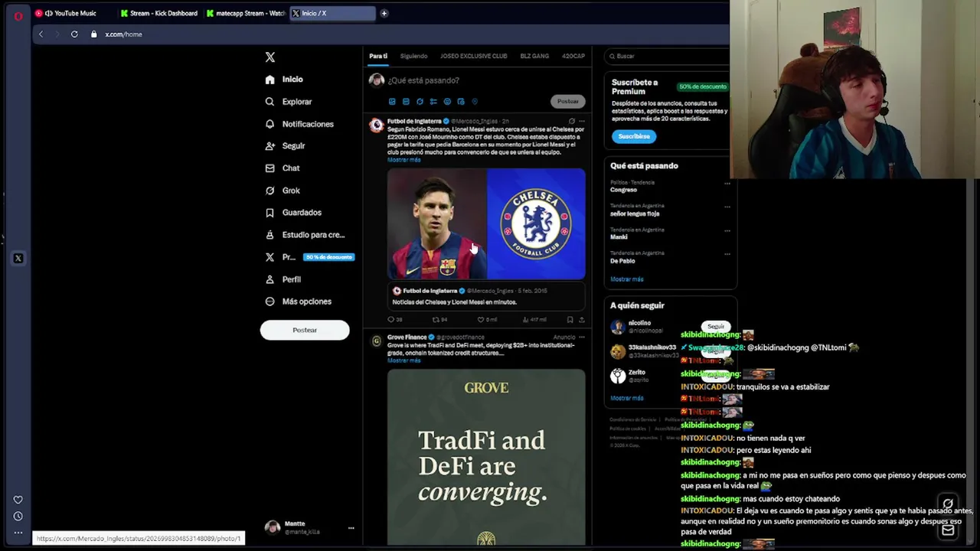Click Mostrar más under Qué está pasando
This screenshot has height=551, width=980.
tap(627, 279)
